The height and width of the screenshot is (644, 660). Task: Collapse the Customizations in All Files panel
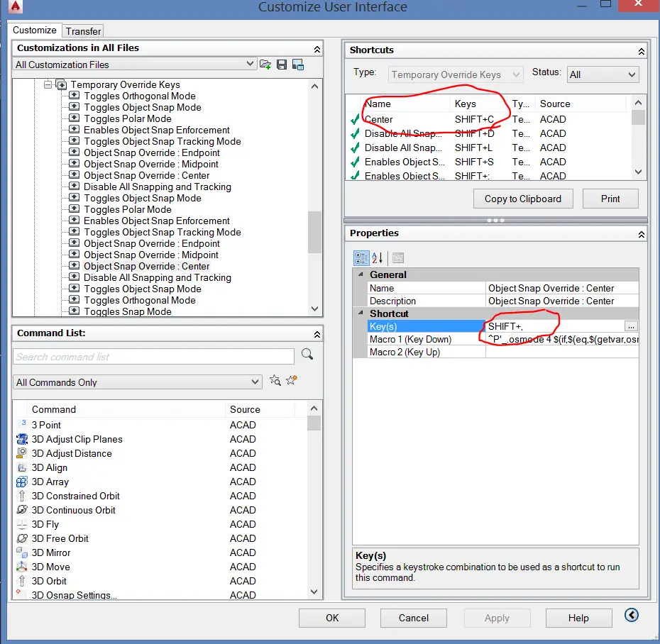coord(317,49)
